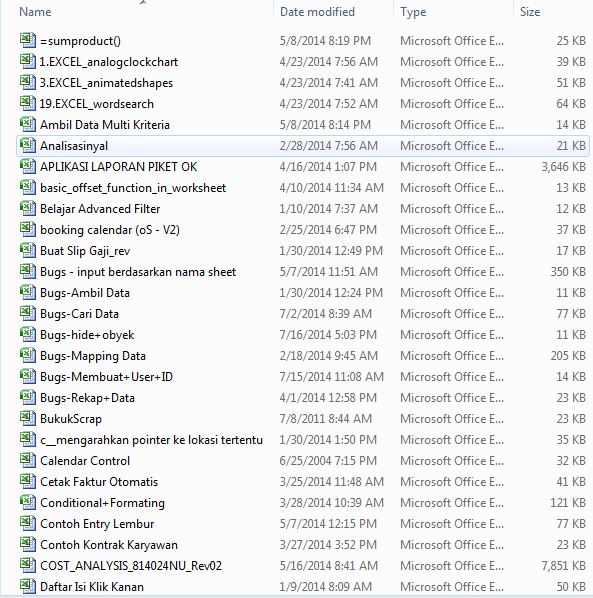593x598 pixels.
Task: Select file name 'Bugs-Ambil Data'
Action: [x=85, y=293]
